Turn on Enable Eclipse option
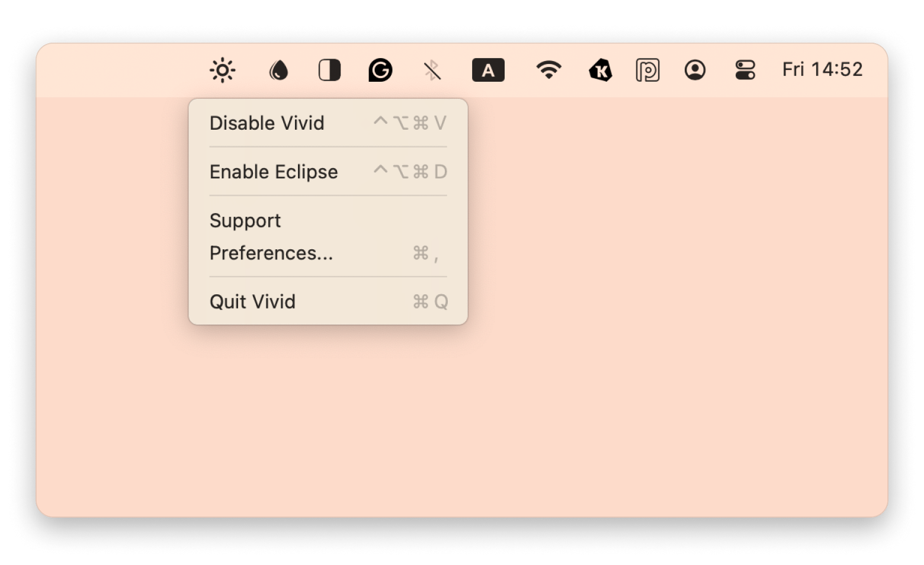This screenshot has width=924, height=565. 274,172
